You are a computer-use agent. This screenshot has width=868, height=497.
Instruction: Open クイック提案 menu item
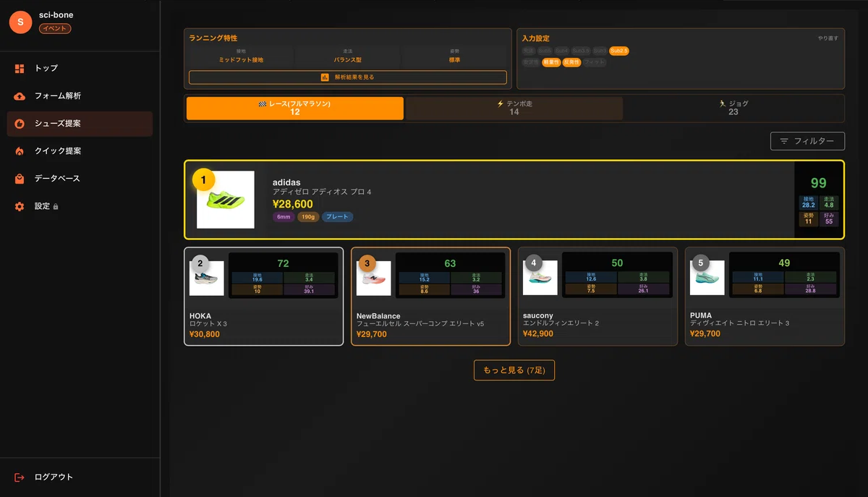coord(80,151)
